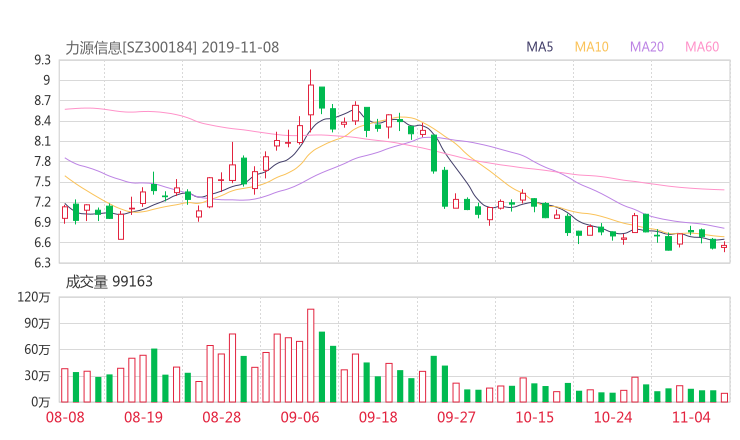Click the 09-06 date axis label
Image resolution: width=740 pixels, height=440 pixels.
(x=300, y=417)
